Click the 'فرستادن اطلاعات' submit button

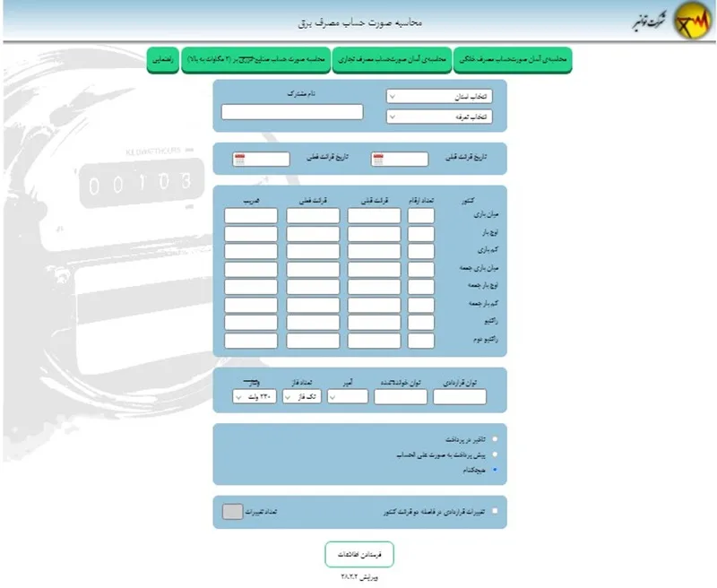(359, 554)
